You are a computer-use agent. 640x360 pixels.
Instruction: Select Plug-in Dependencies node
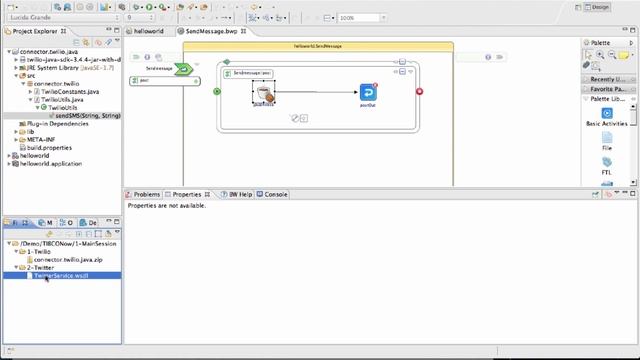coord(58,124)
